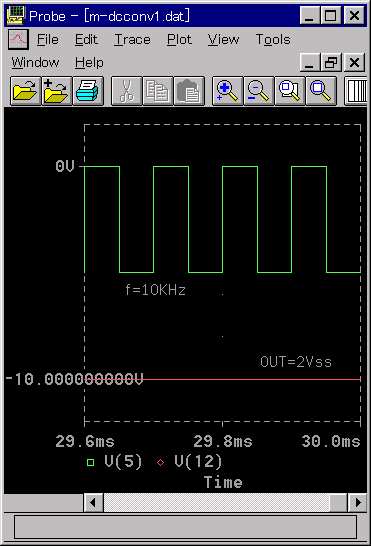
Task: Click the Probe document icon beside File
Action: coord(18,39)
